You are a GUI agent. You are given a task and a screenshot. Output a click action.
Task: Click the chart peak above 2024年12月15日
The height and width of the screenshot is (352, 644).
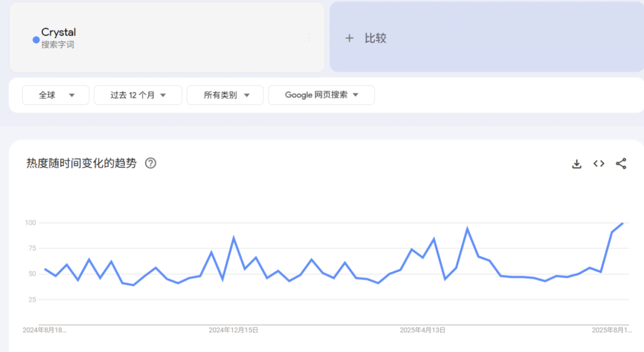[x=234, y=238]
